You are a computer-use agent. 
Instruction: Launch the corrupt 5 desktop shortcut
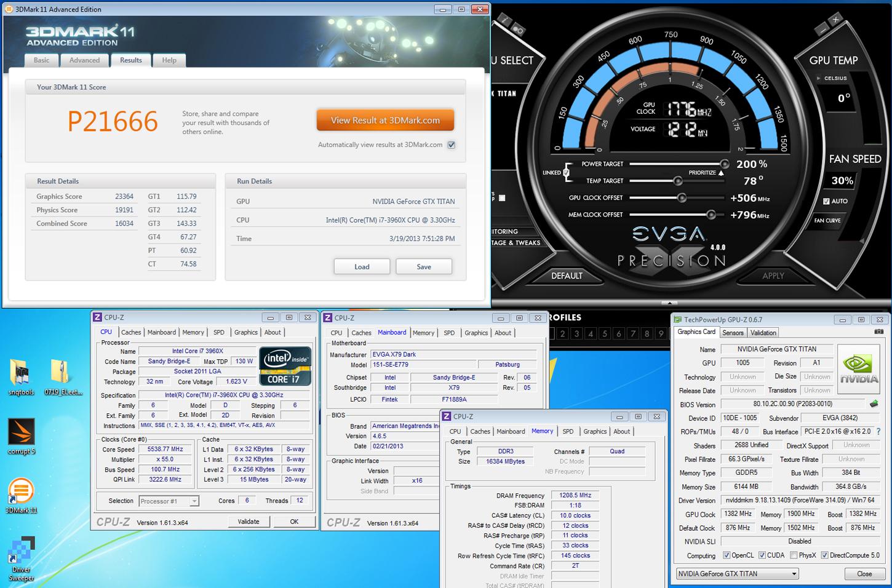click(21, 436)
